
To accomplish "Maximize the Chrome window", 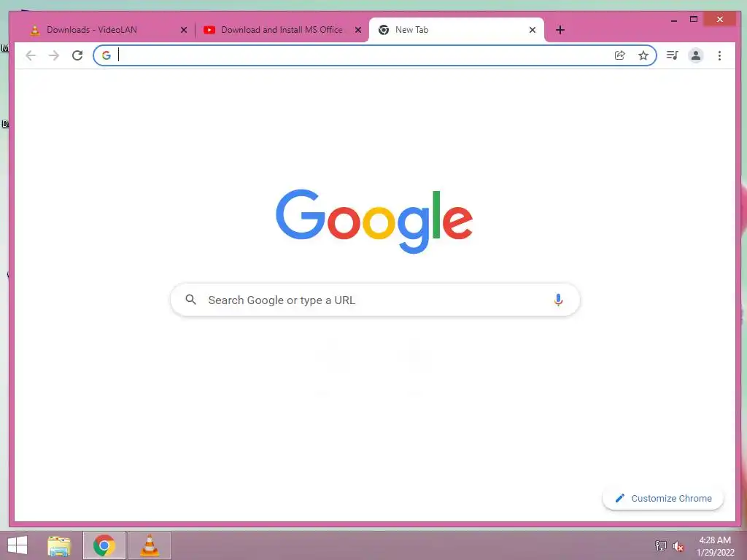I will point(694,20).
